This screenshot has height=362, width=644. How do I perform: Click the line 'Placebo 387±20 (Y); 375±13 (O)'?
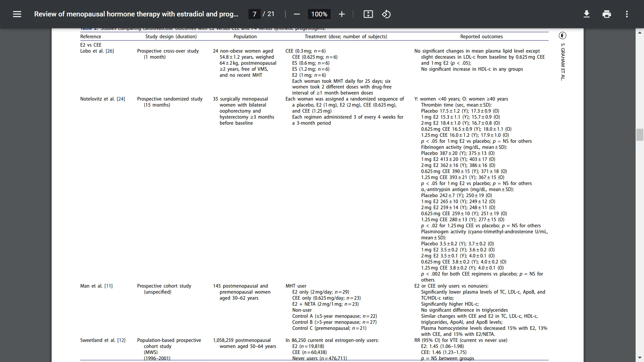(458, 153)
